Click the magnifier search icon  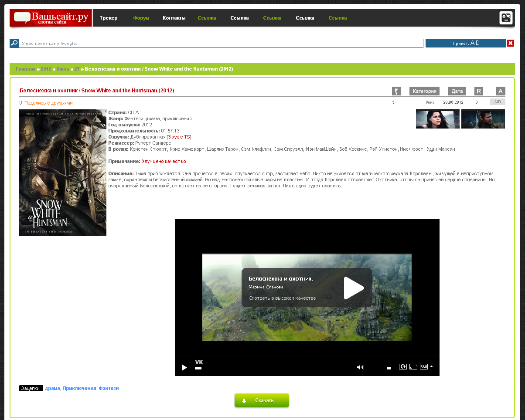point(14,43)
